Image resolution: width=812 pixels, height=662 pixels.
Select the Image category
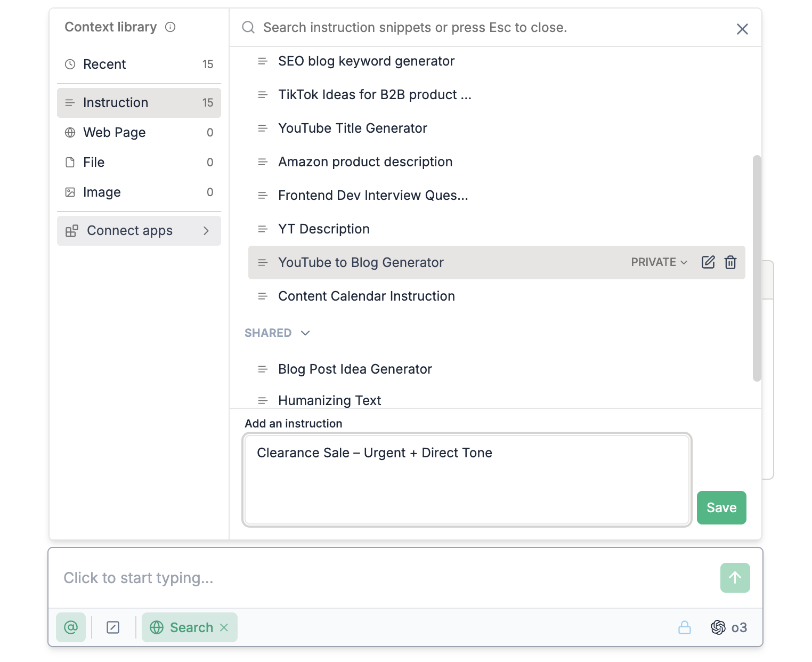coord(139,192)
